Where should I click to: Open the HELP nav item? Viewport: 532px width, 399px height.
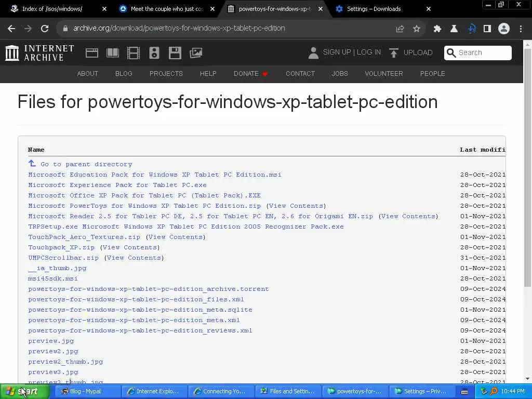point(208,74)
